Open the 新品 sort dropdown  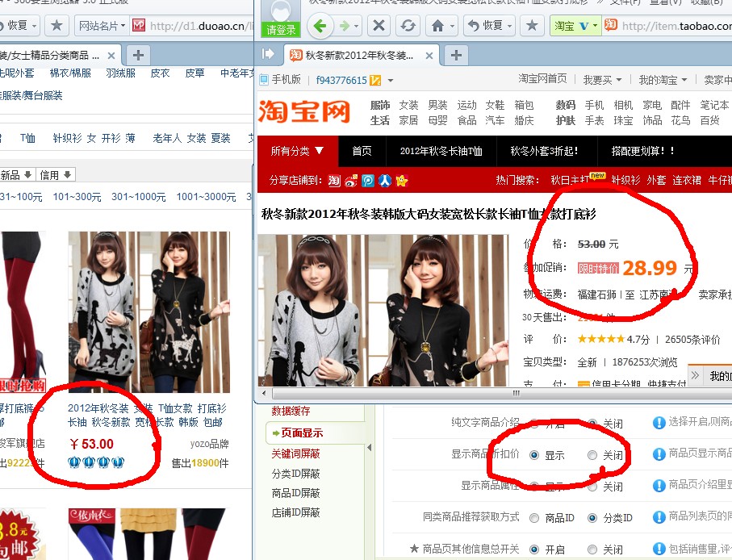tap(15, 175)
